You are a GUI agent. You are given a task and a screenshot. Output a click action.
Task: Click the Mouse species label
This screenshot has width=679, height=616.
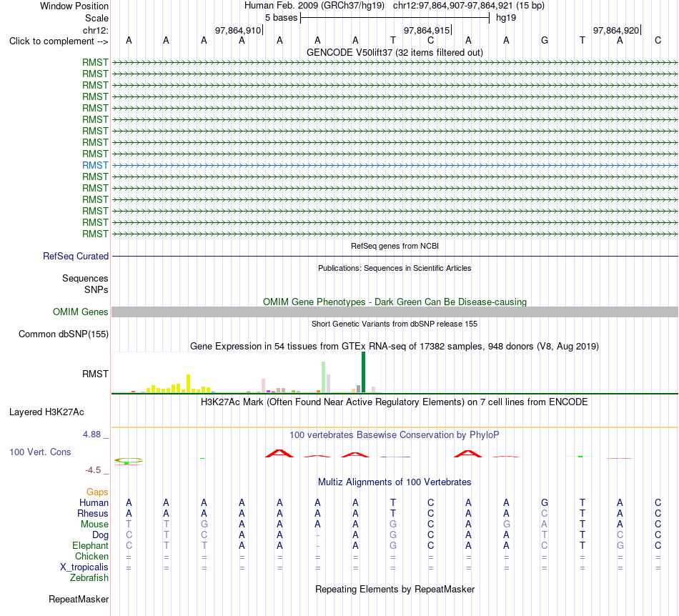pos(94,525)
